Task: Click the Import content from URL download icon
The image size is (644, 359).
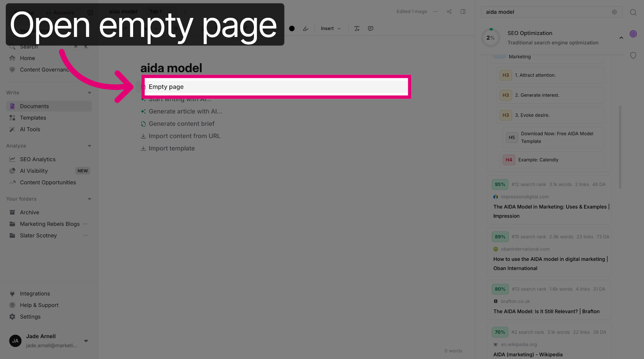Action: click(x=143, y=136)
